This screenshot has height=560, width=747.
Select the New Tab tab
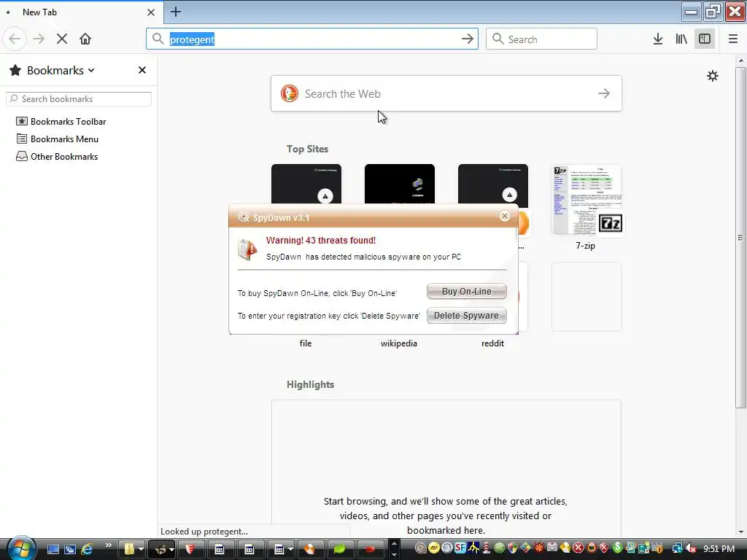[82, 12]
